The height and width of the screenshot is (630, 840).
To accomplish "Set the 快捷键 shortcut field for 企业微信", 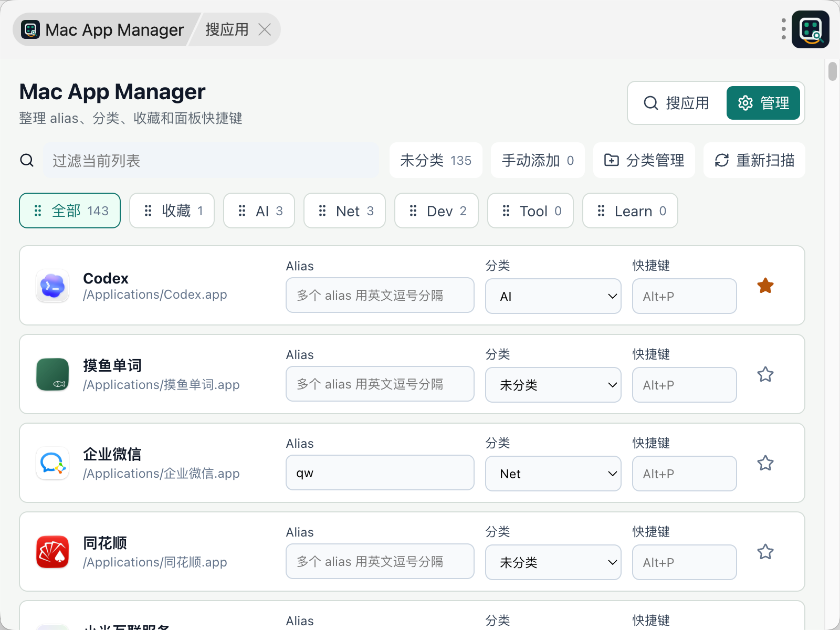I will [x=685, y=474].
